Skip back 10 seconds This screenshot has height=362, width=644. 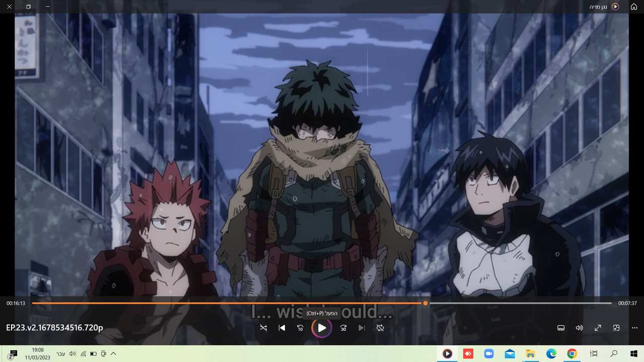(300, 328)
